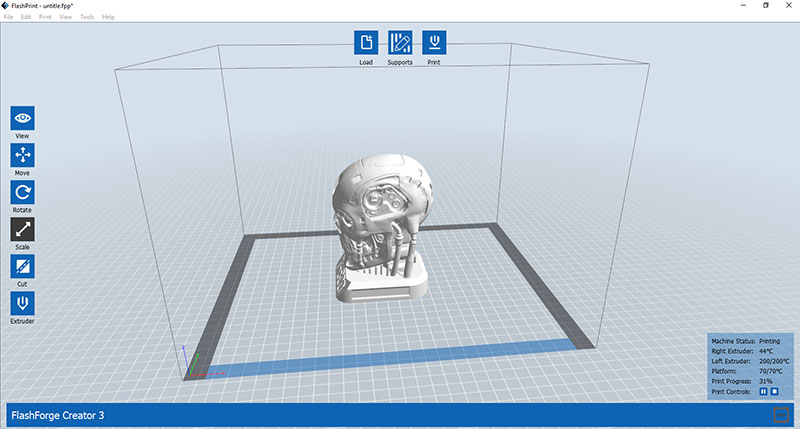Stop the print job

coord(774,391)
